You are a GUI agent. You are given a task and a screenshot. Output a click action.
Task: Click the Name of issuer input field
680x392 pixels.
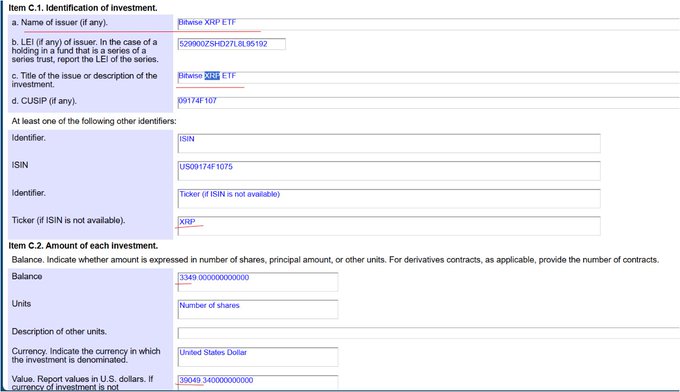click(x=428, y=24)
